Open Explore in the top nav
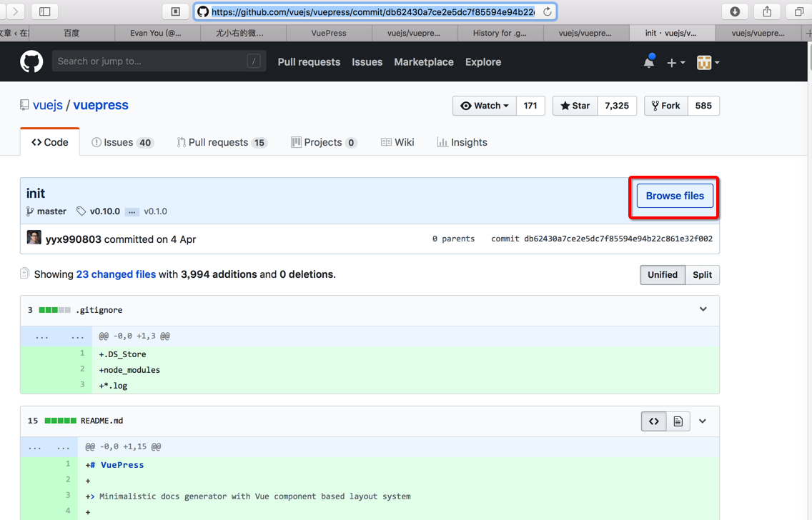The width and height of the screenshot is (812, 520). (483, 62)
